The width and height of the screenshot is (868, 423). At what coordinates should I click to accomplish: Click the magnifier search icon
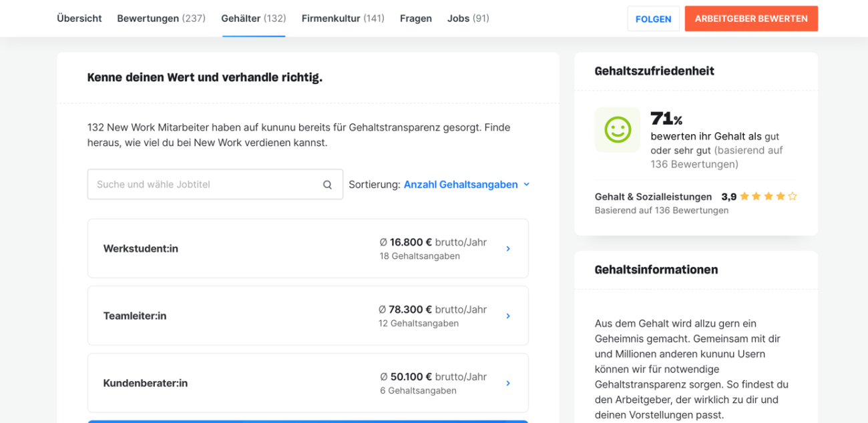click(x=327, y=185)
